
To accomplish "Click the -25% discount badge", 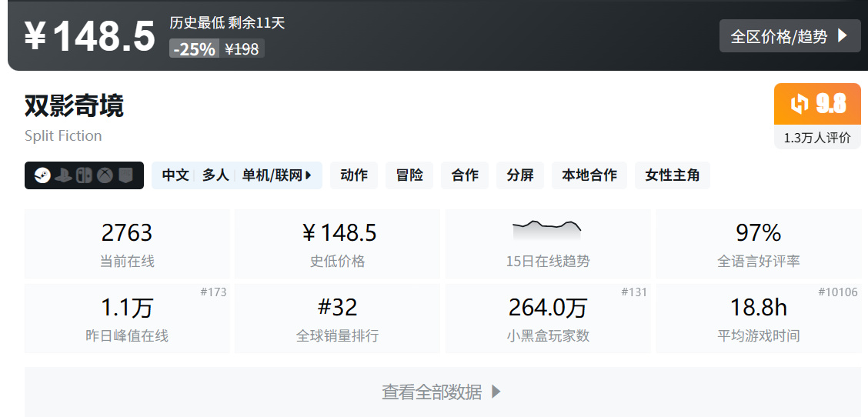I will click(x=195, y=48).
